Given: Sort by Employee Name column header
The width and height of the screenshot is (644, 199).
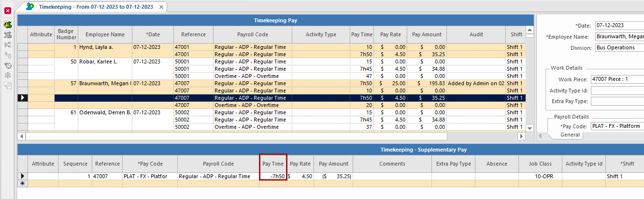Looking at the screenshot, I should tap(105, 34).
